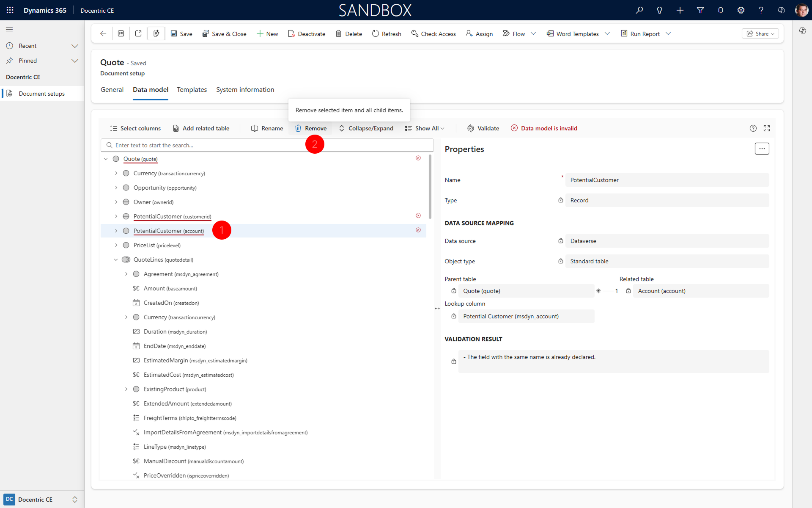Image resolution: width=812 pixels, height=508 pixels.
Task: Open the assistant lightbulb icon
Action: click(659, 10)
